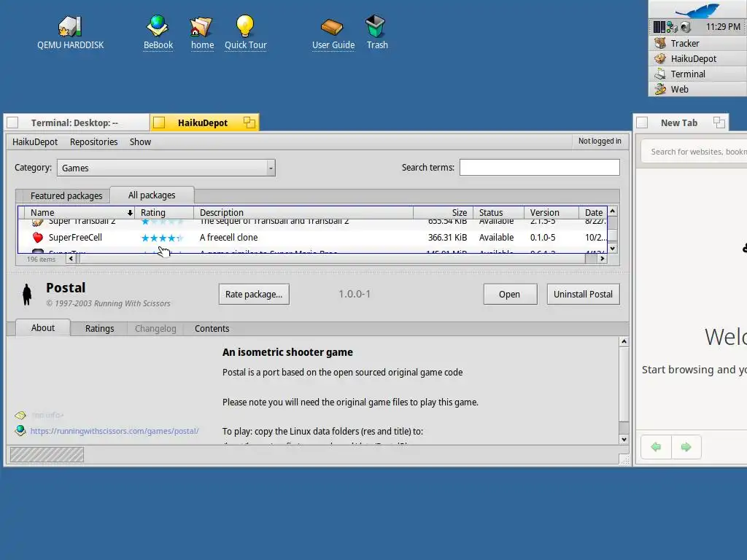Click in the Search terms field

pyautogui.click(x=539, y=167)
